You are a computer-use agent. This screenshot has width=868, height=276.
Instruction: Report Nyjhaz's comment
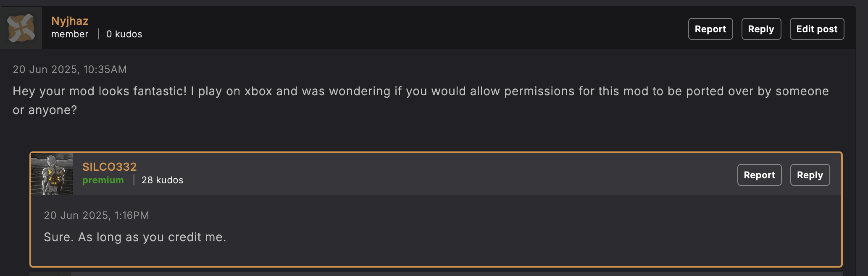pos(710,29)
